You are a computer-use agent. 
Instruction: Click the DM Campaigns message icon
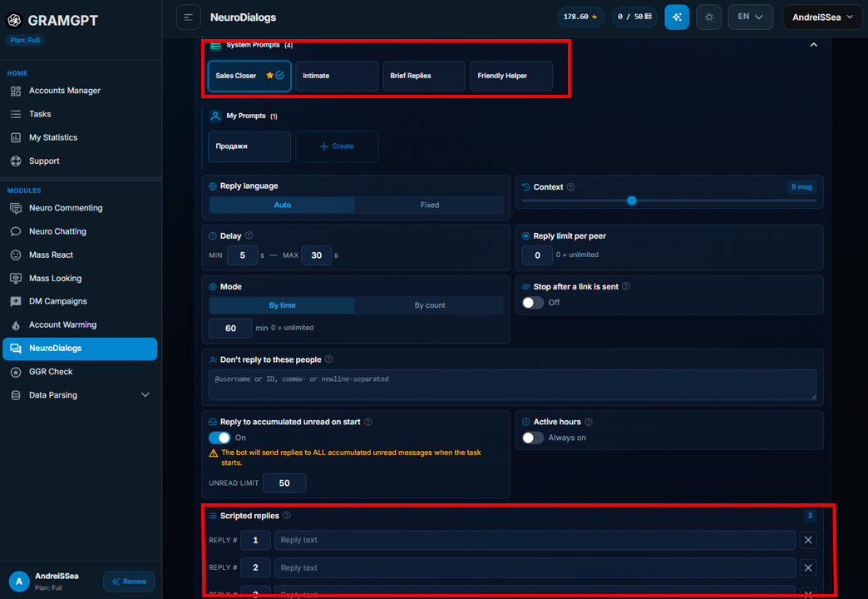pyautogui.click(x=16, y=301)
